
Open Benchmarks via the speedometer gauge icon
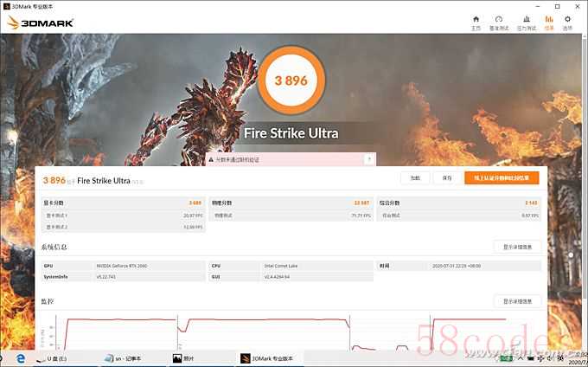[499, 23]
